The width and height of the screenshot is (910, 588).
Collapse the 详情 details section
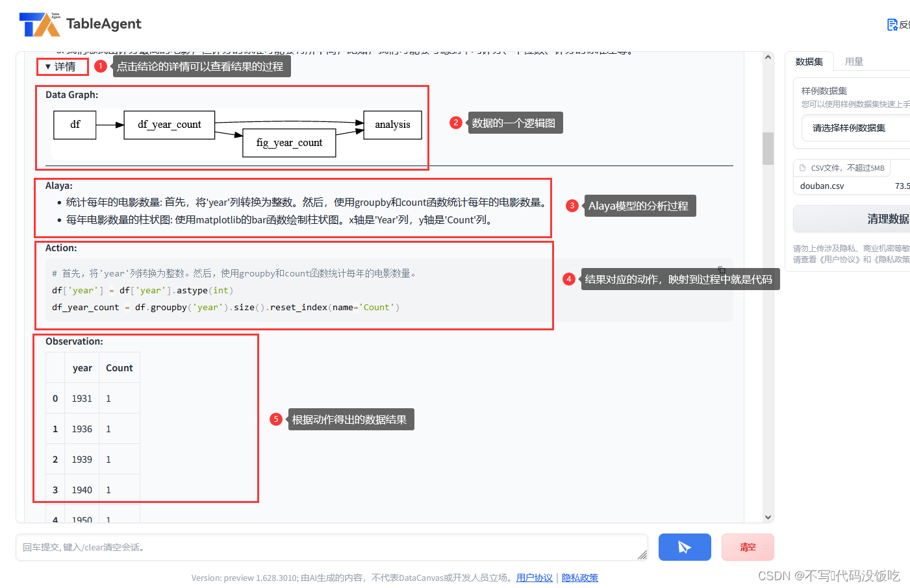coord(60,66)
